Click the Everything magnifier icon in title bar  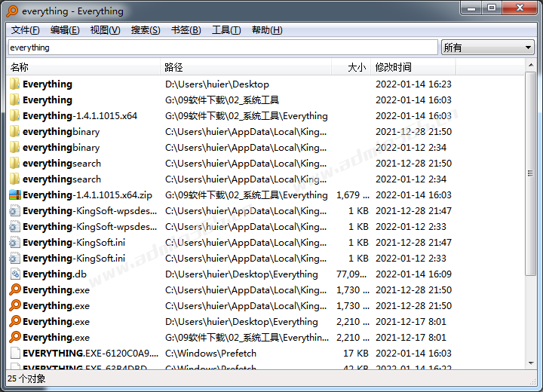click(12, 11)
